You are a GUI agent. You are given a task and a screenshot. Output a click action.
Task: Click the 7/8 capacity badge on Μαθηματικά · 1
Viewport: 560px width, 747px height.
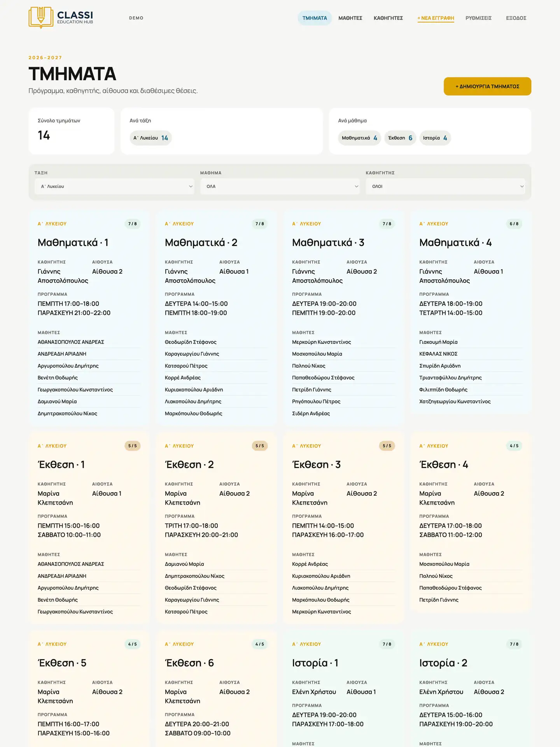[133, 224]
